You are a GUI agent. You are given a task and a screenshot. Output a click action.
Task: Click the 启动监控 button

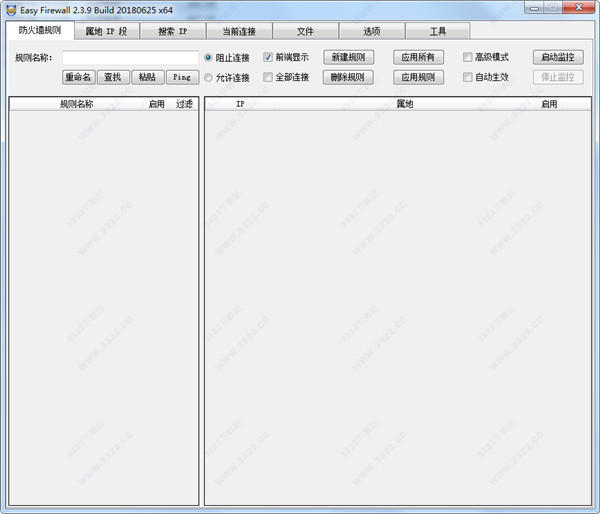(x=558, y=57)
